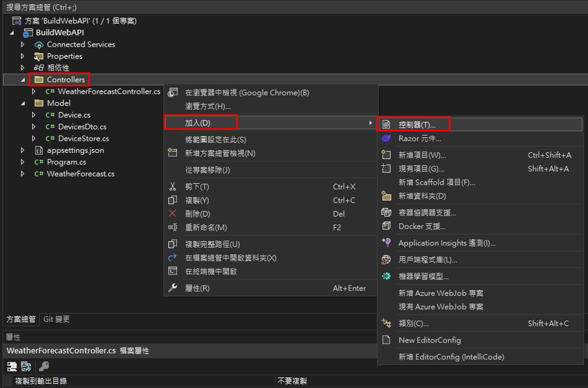Click the new item icon beside 新增項目(W)

coord(386,155)
